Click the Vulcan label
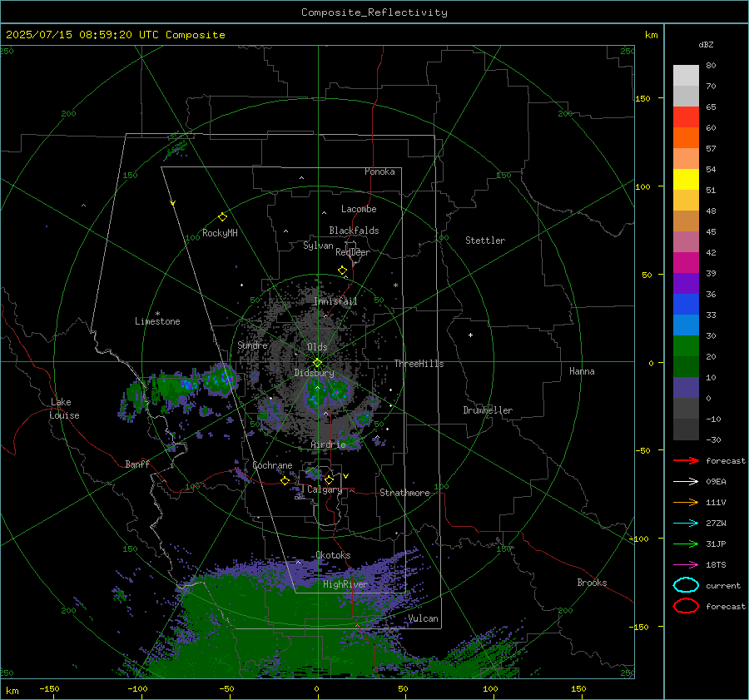 click(423, 618)
